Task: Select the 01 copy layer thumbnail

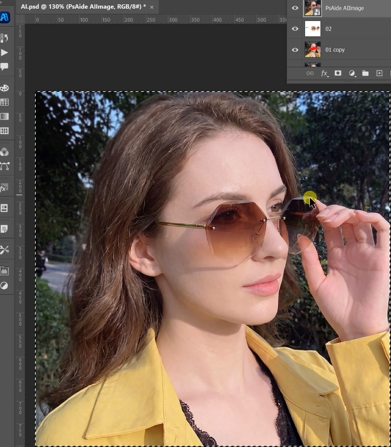Action: click(x=313, y=50)
